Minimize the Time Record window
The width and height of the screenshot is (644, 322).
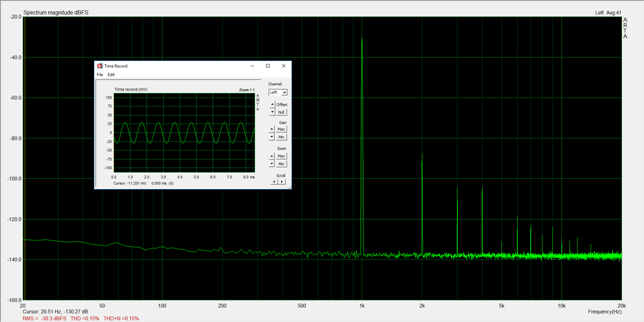(252, 66)
